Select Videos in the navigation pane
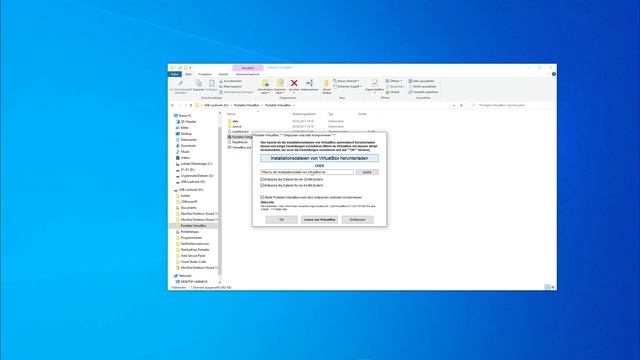The height and width of the screenshot is (360, 640). click(183, 158)
